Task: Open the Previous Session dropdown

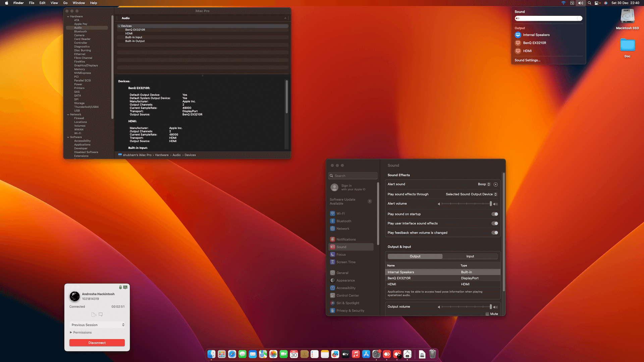Action: click(97, 325)
